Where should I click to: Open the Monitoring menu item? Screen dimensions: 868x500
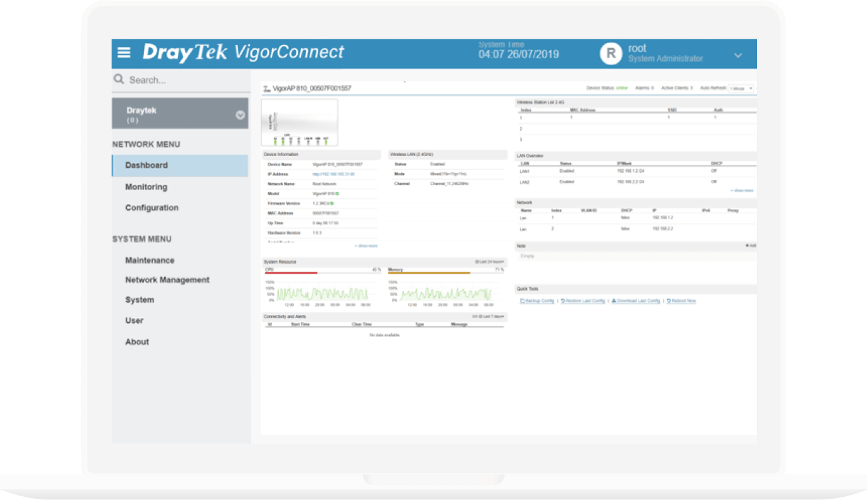[146, 187]
